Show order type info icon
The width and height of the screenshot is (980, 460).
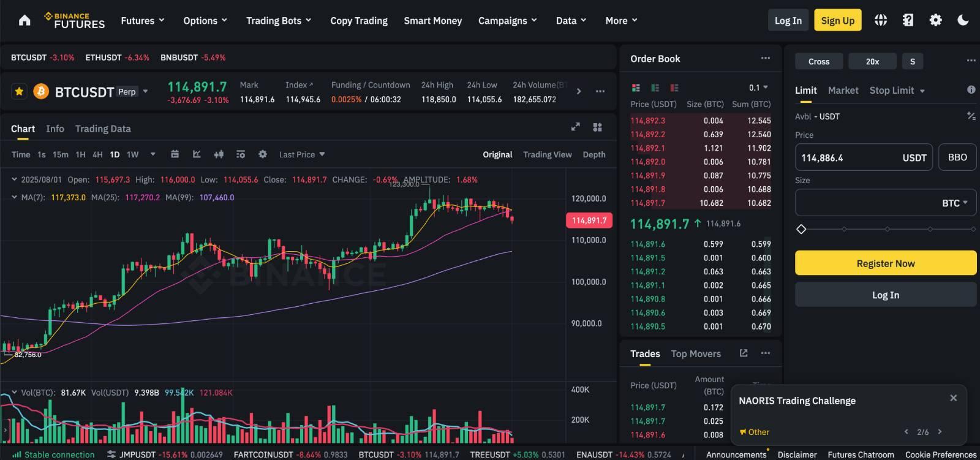(971, 90)
